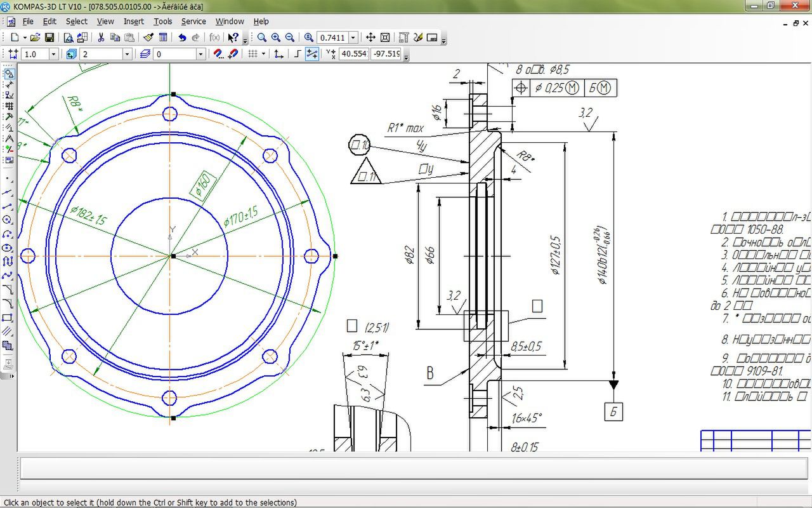
Task: Open the Help menu
Action: coord(261,21)
